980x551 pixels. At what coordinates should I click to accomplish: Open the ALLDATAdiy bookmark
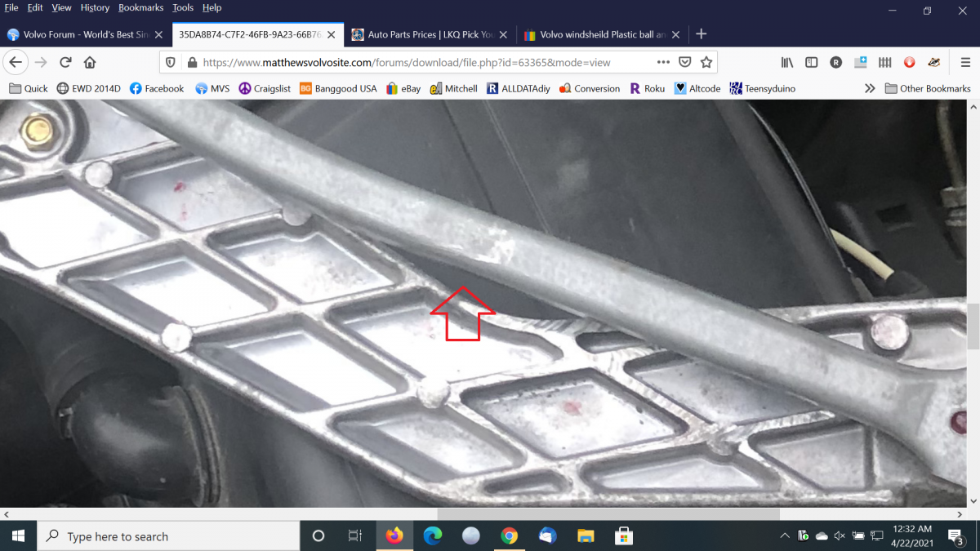519,88
